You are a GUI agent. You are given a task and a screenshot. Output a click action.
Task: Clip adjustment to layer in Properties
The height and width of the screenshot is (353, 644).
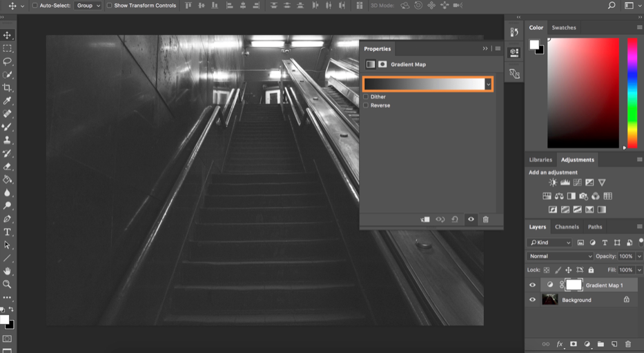click(425, 219)
